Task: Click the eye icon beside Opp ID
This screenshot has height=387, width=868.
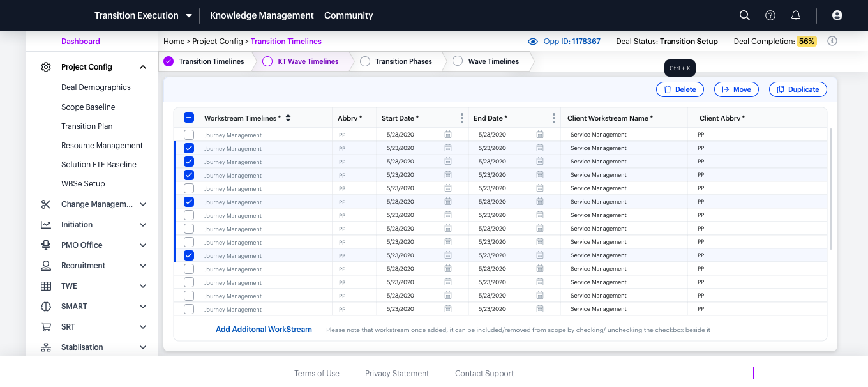Action: pyautogui.click(x=533, y=42)
